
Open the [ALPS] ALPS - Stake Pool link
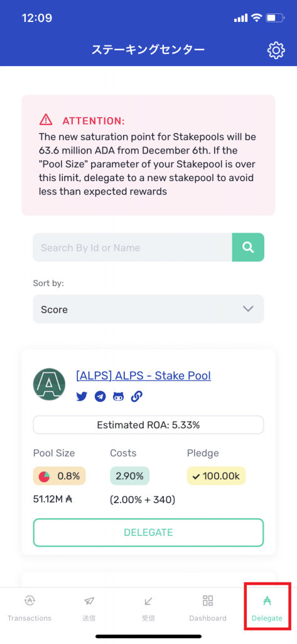point(144,375)
